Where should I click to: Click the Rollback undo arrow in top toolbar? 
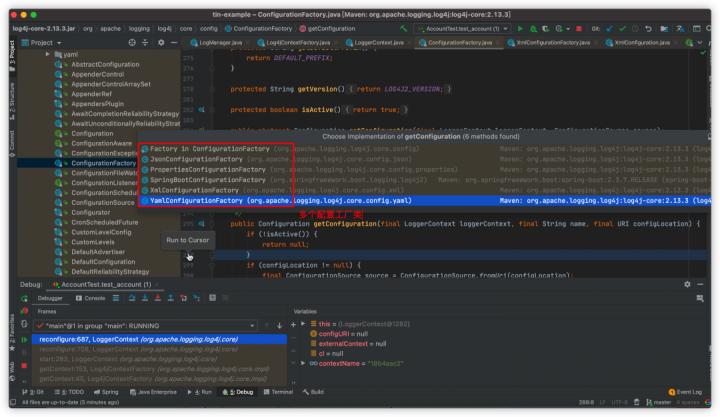pyautogui.click(x=648, y=28)
